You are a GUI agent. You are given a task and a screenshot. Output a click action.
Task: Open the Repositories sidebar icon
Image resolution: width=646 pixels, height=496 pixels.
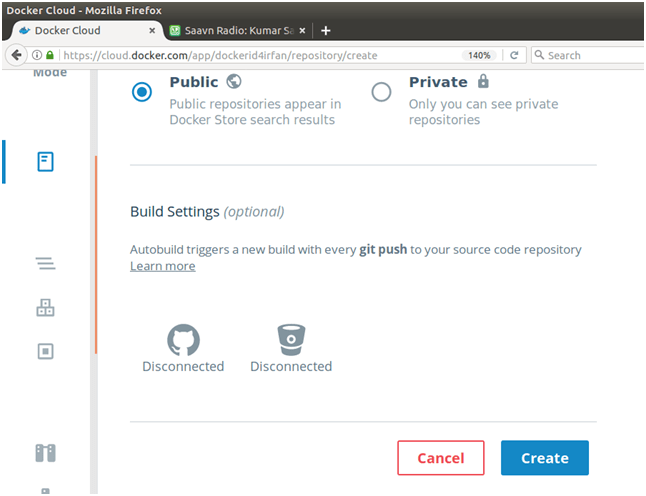45,161
